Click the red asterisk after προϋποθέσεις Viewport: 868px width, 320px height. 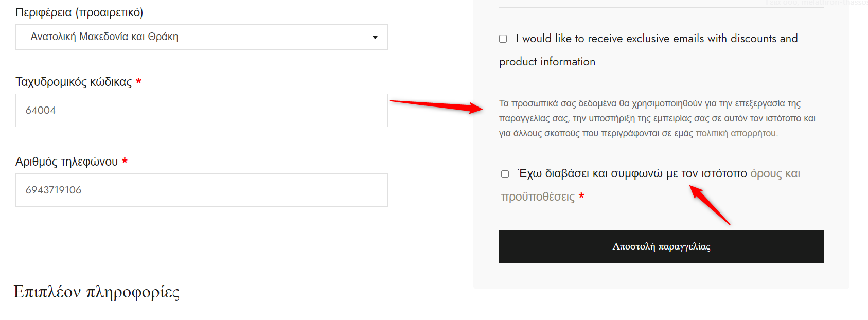click(x=581, y=196)
